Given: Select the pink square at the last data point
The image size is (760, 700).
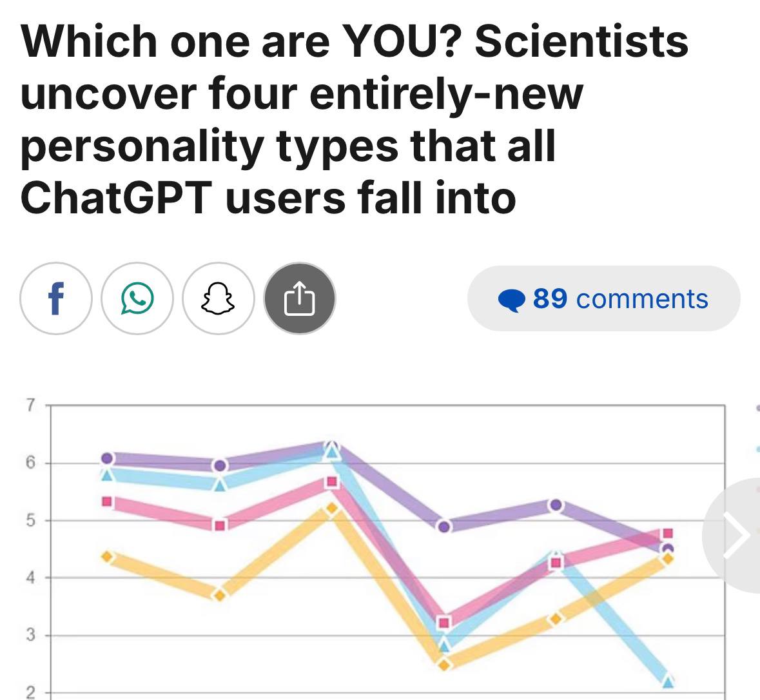Looking at the screenshot, I should (668, 533).
